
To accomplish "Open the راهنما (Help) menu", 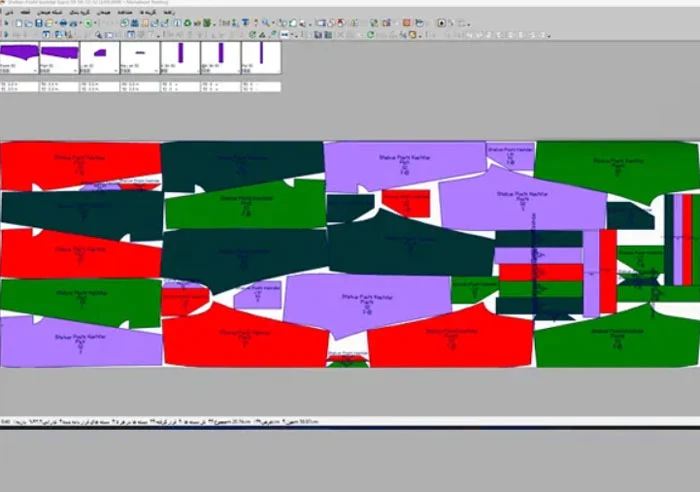I will [169, 13].
